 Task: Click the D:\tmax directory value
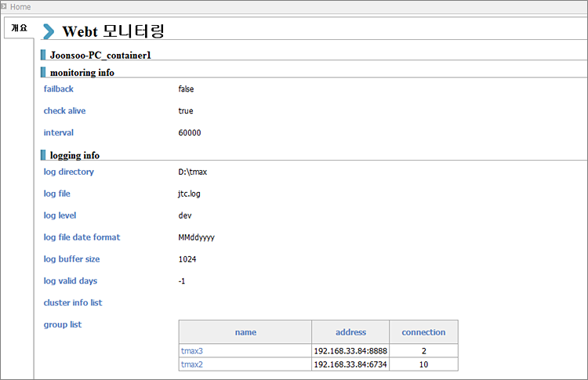click(x=192, y=172)
